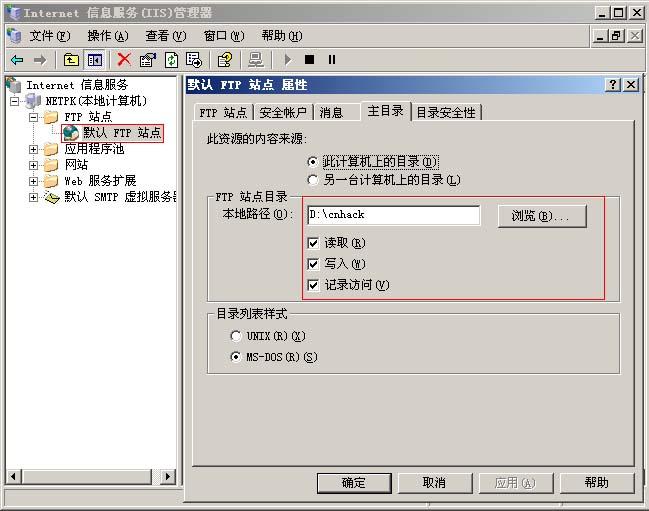649x511 pixels.
Task: Click the tree pane scroll left arrow
Action: coord(14,476)
